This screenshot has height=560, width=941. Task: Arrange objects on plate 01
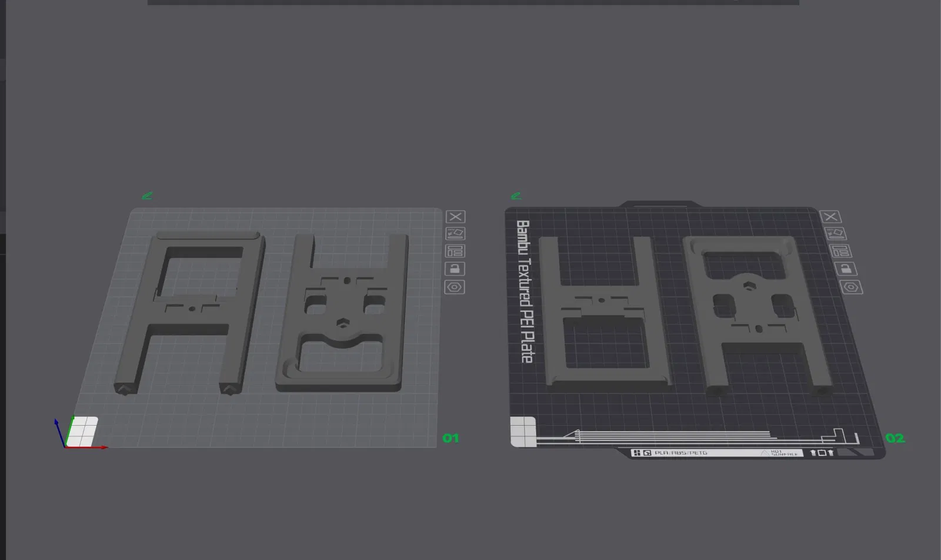(x=455, y=252)
